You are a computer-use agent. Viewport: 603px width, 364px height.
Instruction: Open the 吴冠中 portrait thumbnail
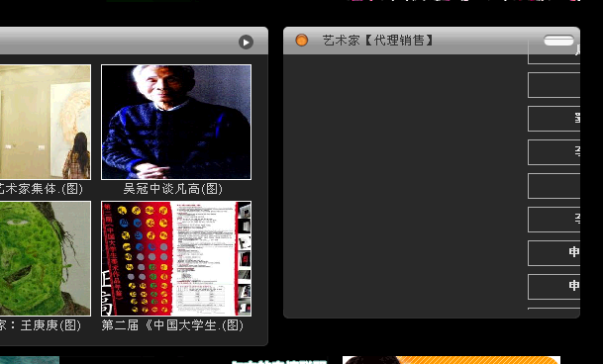pyautogui.click(x=176, y=122)
